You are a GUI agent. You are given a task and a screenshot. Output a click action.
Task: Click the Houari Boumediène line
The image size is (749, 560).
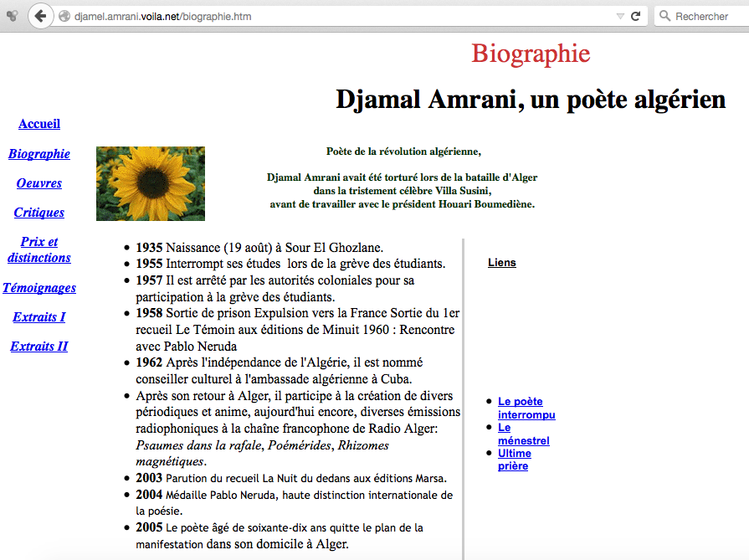point(403,204)
